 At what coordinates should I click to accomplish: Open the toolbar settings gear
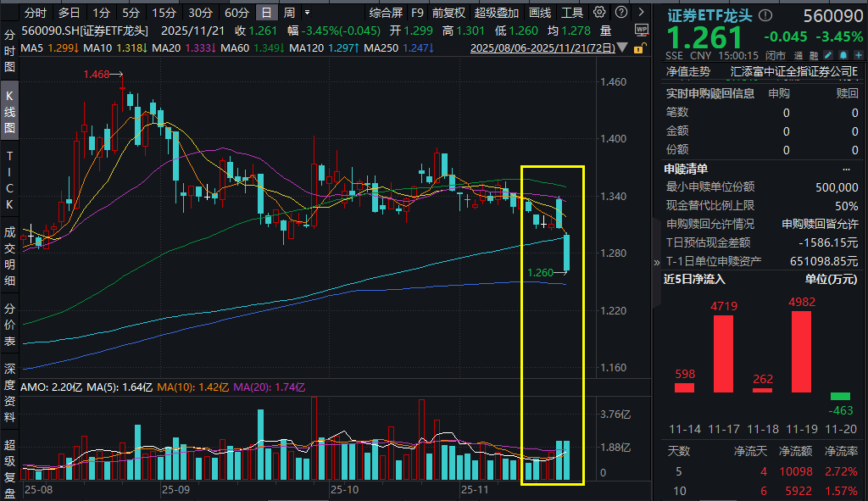click(x=598, y=12)
